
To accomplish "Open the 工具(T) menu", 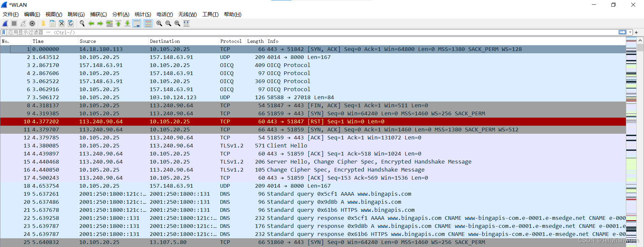I will point(210,14).
